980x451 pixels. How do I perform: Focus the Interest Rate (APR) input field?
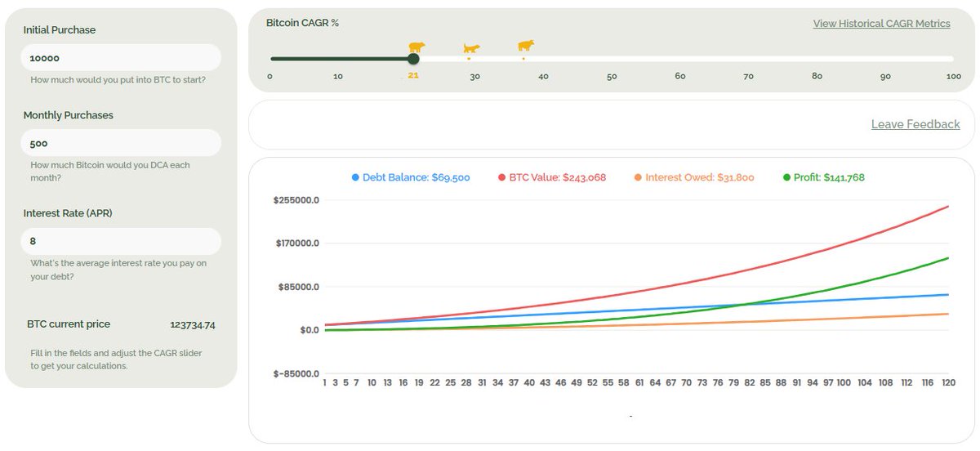coord(121,241)
